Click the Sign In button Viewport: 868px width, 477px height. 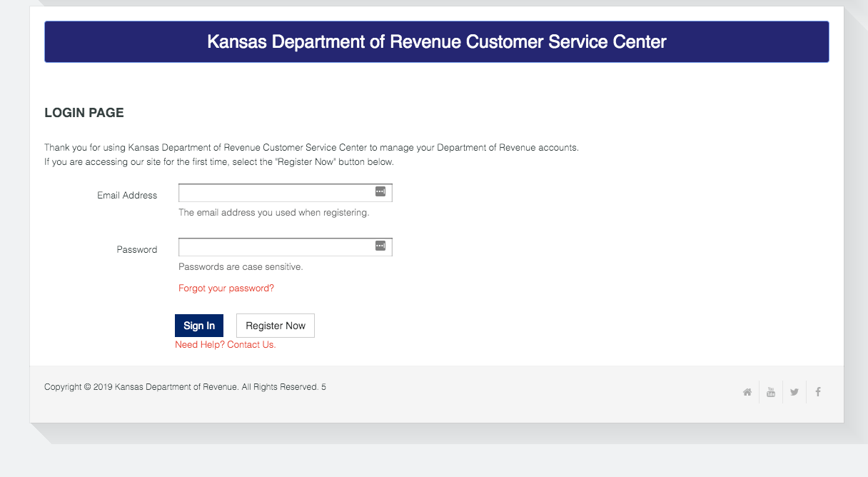pyautogui.click(x=199, y=326)
